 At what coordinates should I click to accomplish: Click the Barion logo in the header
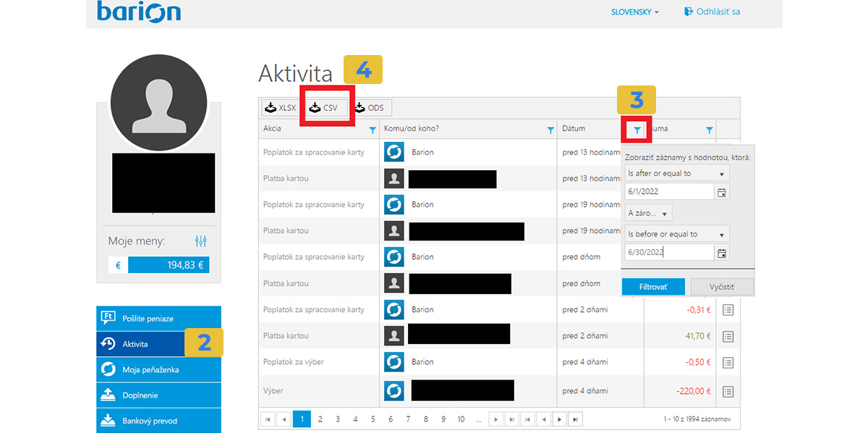pyautogui.click(x=139, y=12)
